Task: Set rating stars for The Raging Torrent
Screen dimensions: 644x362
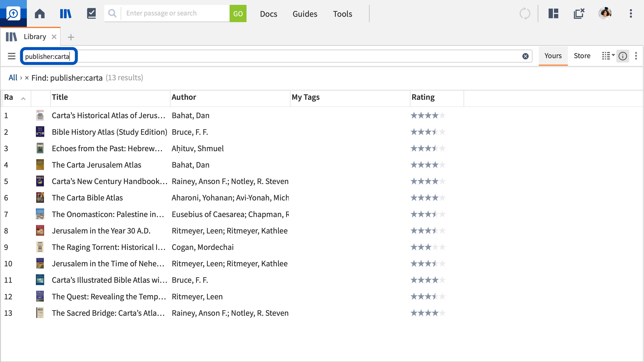Action: [428, 247]
